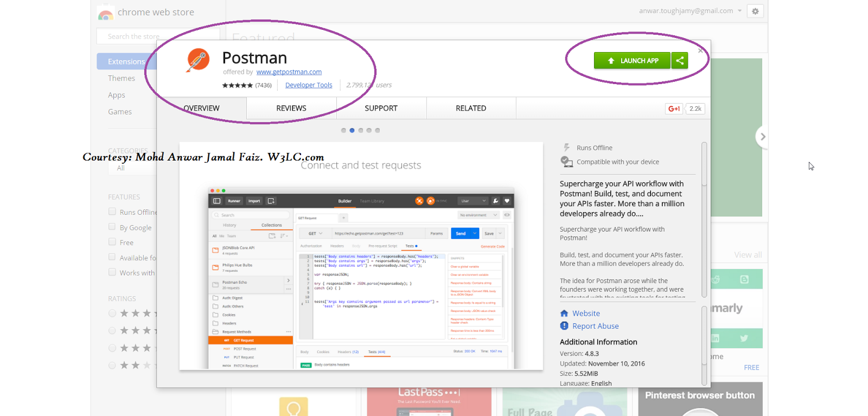Screen dimensions: 868x416
Task: Select the fourth screenshot carousel dot
Action: (369, 130)
